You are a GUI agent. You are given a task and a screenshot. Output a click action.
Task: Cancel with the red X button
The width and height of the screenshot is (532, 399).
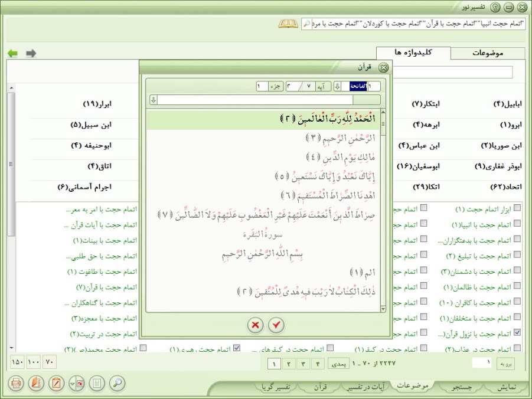256,325
